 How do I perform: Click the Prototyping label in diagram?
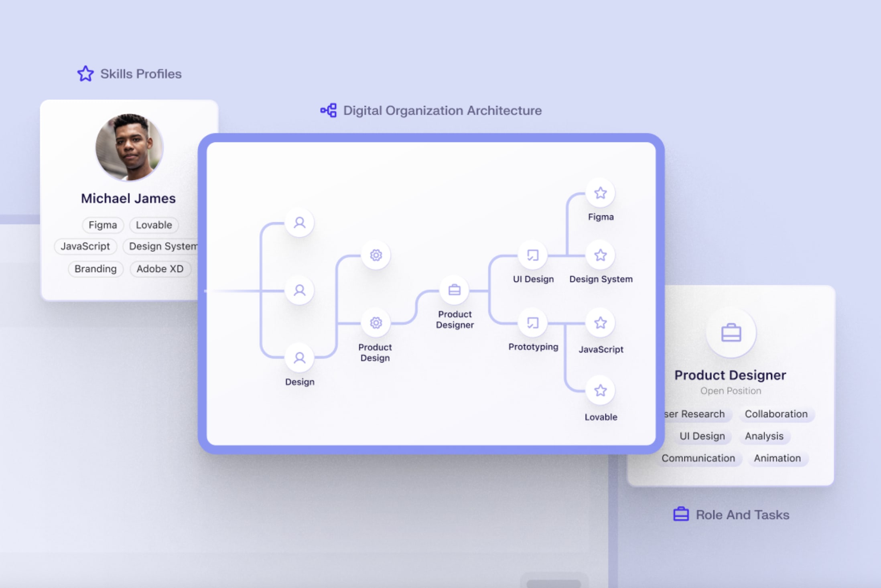point(533,347)
